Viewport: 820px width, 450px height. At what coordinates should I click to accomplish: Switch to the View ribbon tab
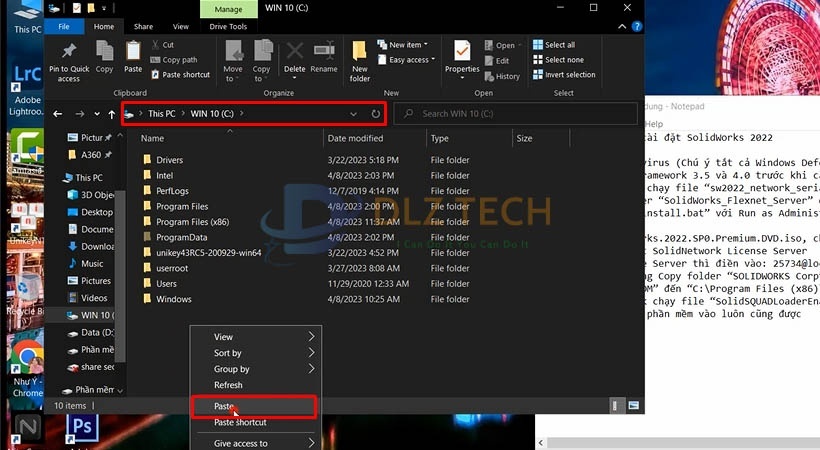click(x=180, y=26)
